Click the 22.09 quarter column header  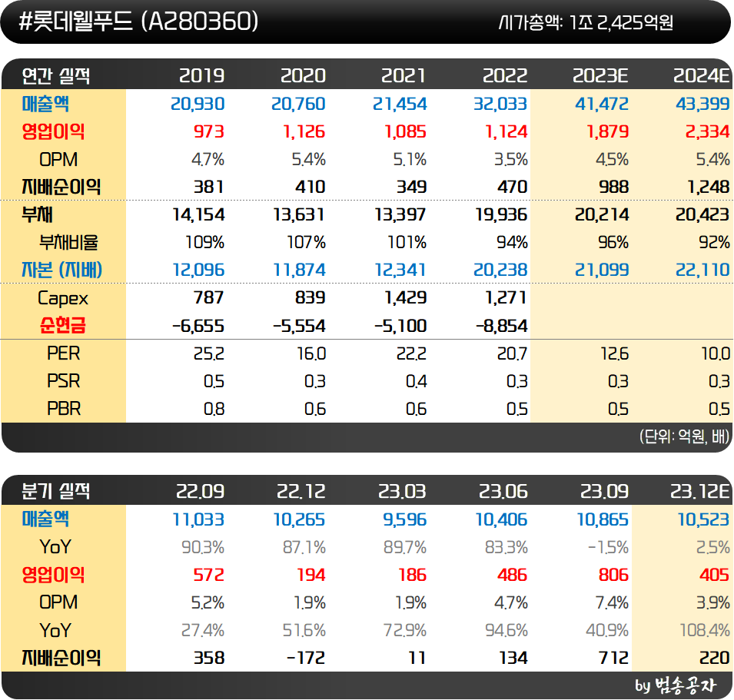tap(200, 491)
